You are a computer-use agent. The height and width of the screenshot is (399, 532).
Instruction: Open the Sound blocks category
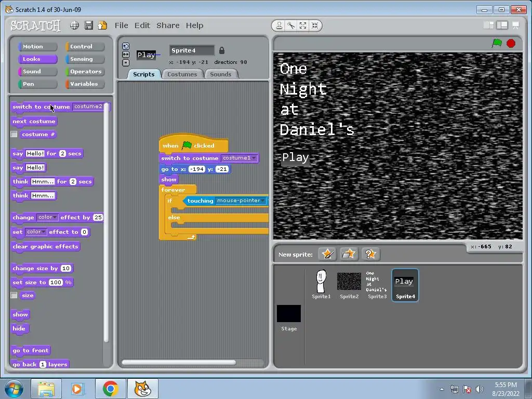point(37,72)
